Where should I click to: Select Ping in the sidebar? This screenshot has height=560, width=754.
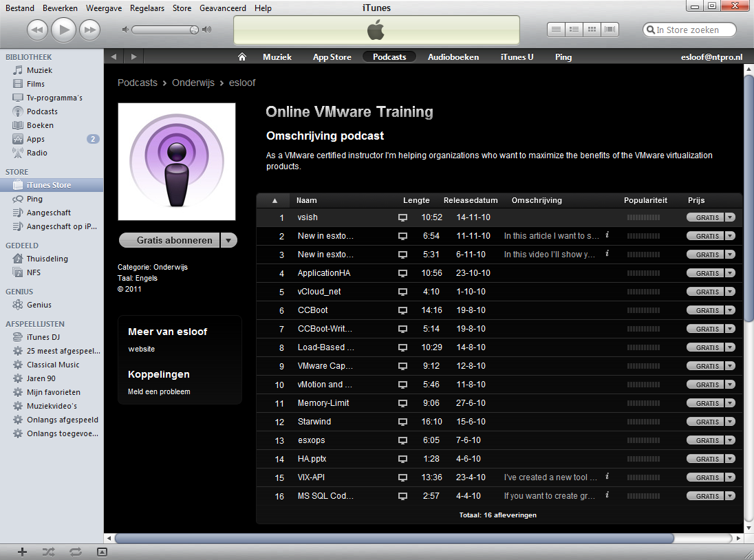34,199
